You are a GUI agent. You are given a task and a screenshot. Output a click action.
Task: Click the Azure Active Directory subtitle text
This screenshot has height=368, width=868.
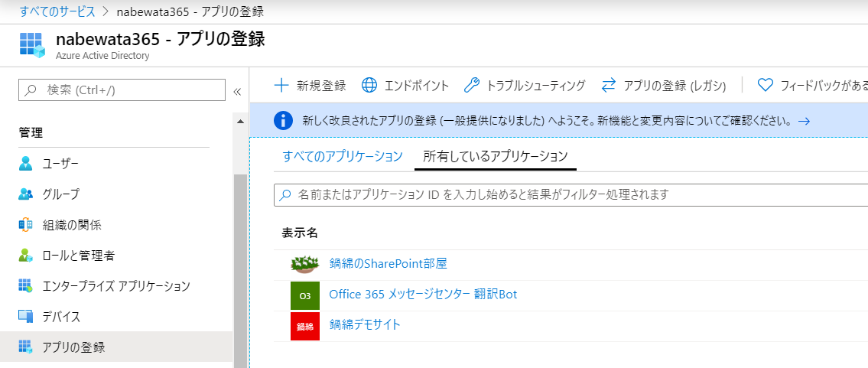(102, 56)
